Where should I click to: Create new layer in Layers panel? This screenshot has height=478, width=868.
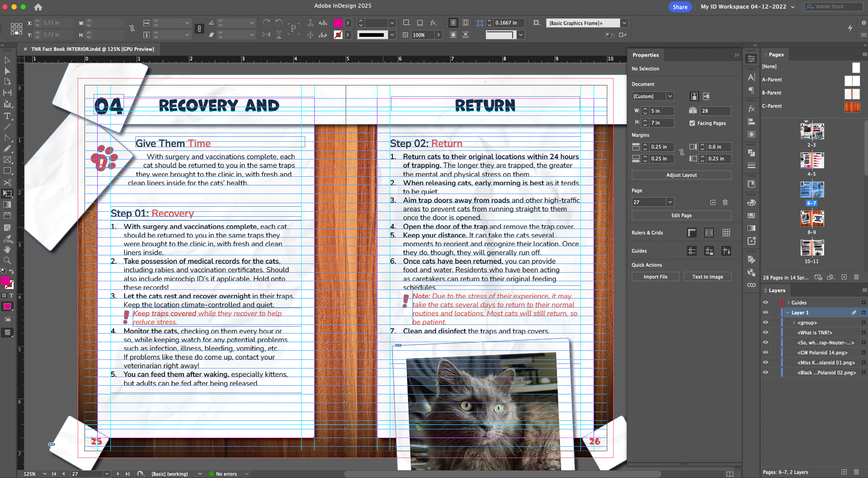(x=844, y=472)
